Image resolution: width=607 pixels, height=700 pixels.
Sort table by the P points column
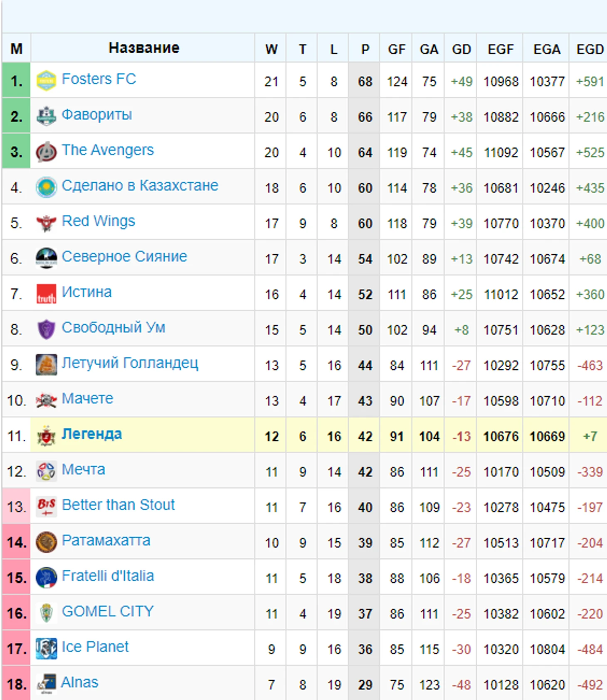click(x=365, y=49)
